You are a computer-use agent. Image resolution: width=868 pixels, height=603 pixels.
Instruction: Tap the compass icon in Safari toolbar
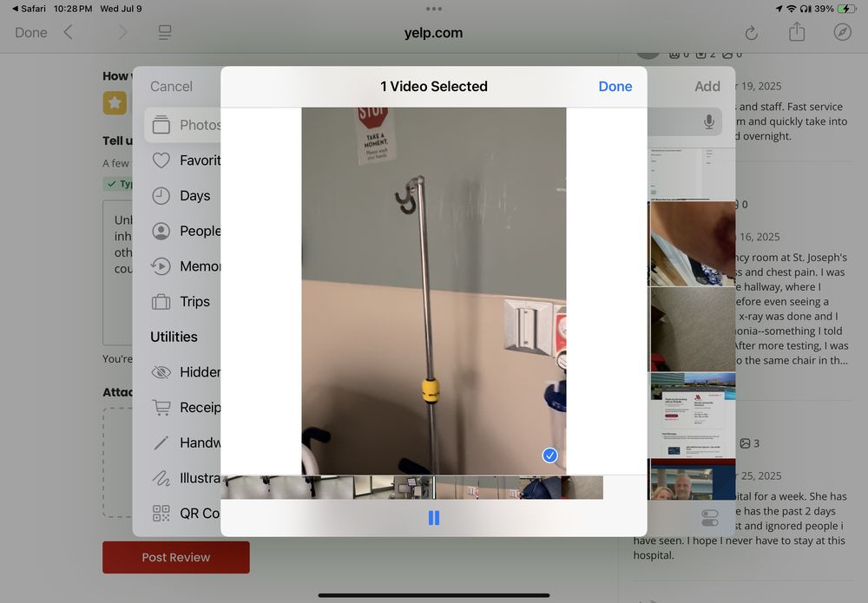click(x=842, y=33)
